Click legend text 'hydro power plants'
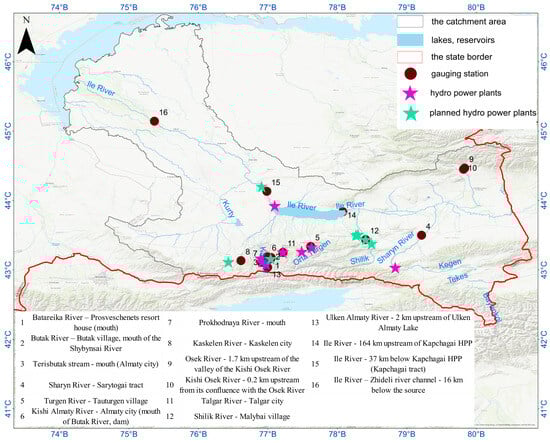This screenshot has height=443, width=550. click(x=465, y=93)
